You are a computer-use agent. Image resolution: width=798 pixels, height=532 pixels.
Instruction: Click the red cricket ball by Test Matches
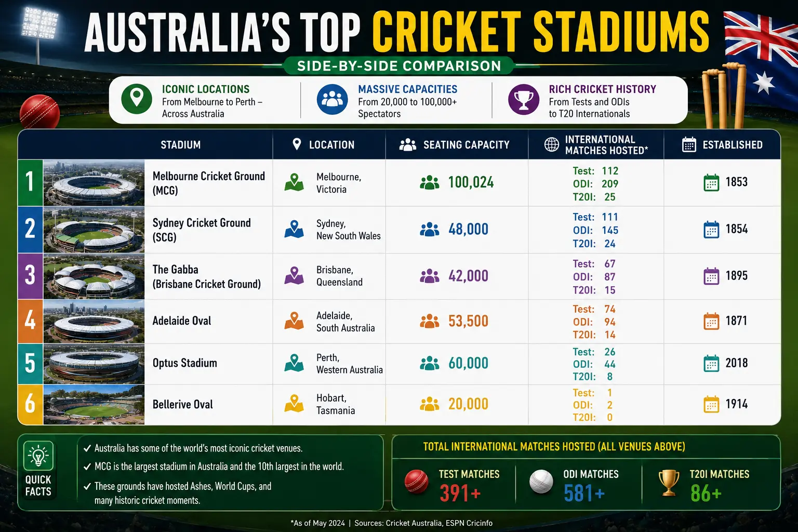417,482
